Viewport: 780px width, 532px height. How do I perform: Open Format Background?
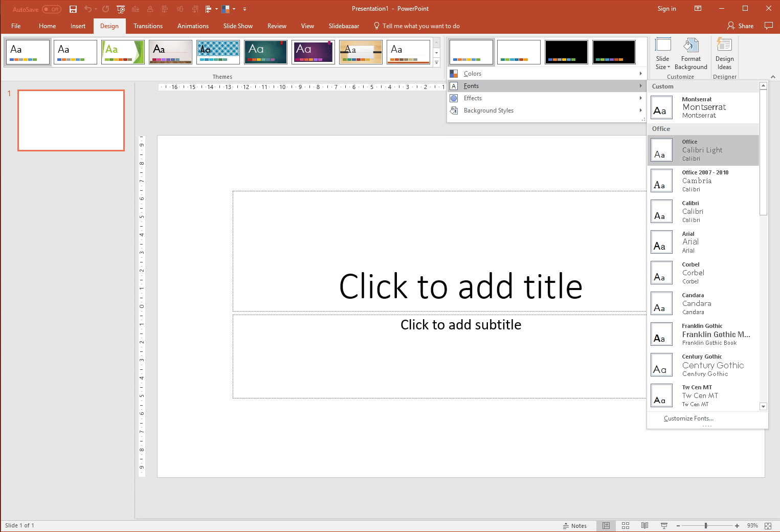(x=690, y=54)
